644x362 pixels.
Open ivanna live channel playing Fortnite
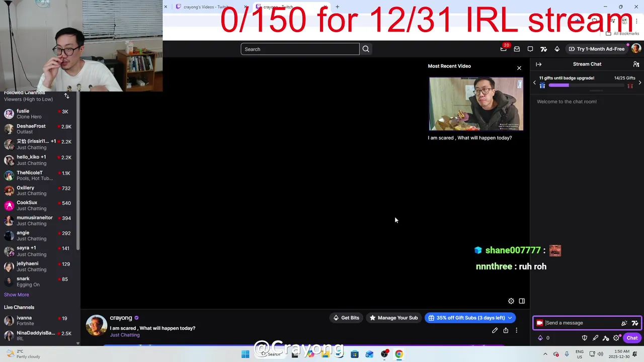(x=39, y=321)
